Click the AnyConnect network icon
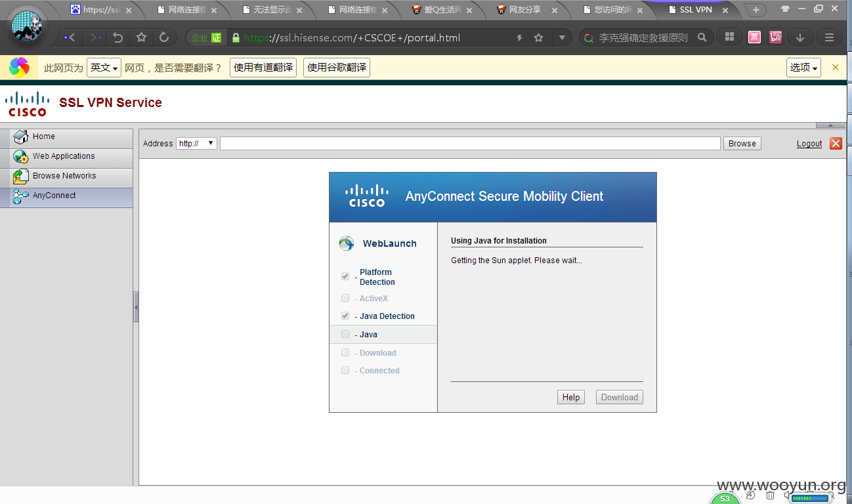Viewport: 852px width, 504px height. pos(21,196)
